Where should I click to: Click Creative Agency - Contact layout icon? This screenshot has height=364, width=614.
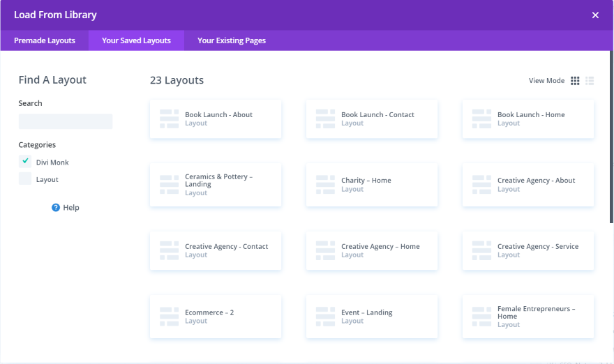169,250
